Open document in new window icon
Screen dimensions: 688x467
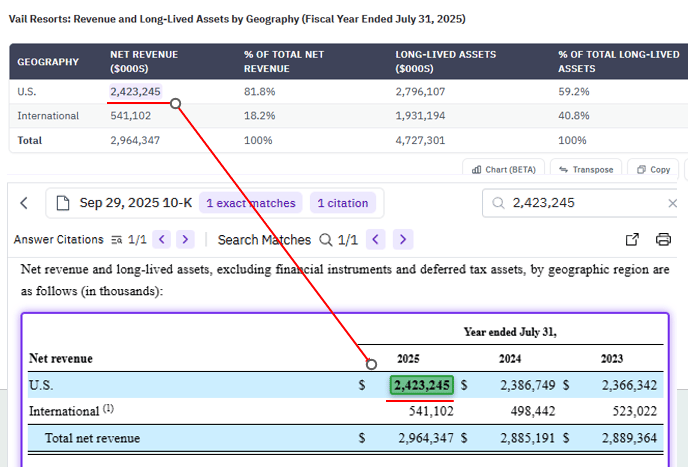632,239
